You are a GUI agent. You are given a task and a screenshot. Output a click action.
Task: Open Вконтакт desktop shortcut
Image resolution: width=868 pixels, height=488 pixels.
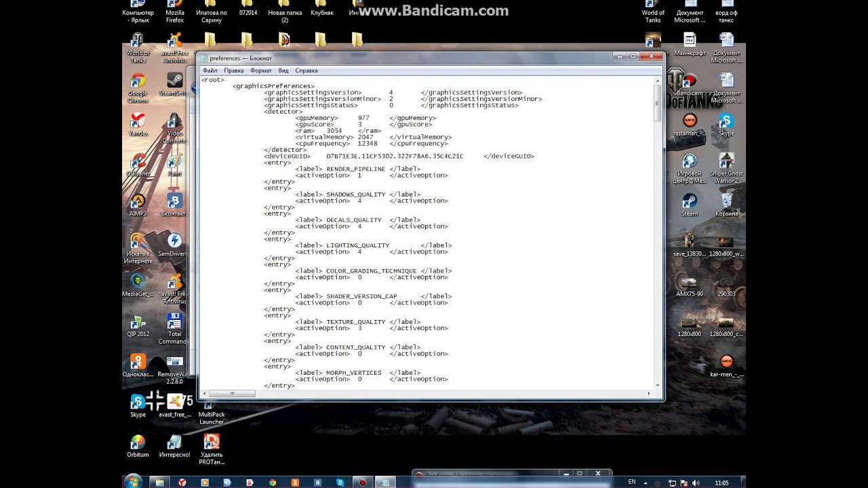[x=174, y=205]
